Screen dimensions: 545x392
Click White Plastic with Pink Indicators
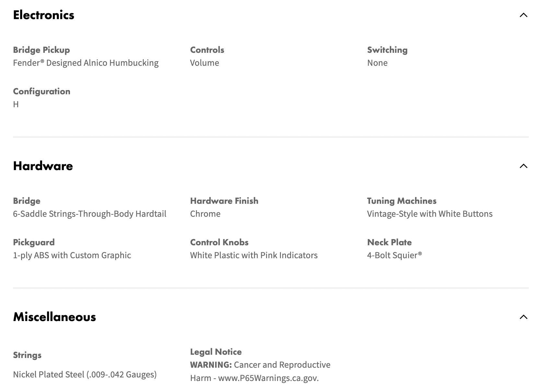(x=254, y=255)
